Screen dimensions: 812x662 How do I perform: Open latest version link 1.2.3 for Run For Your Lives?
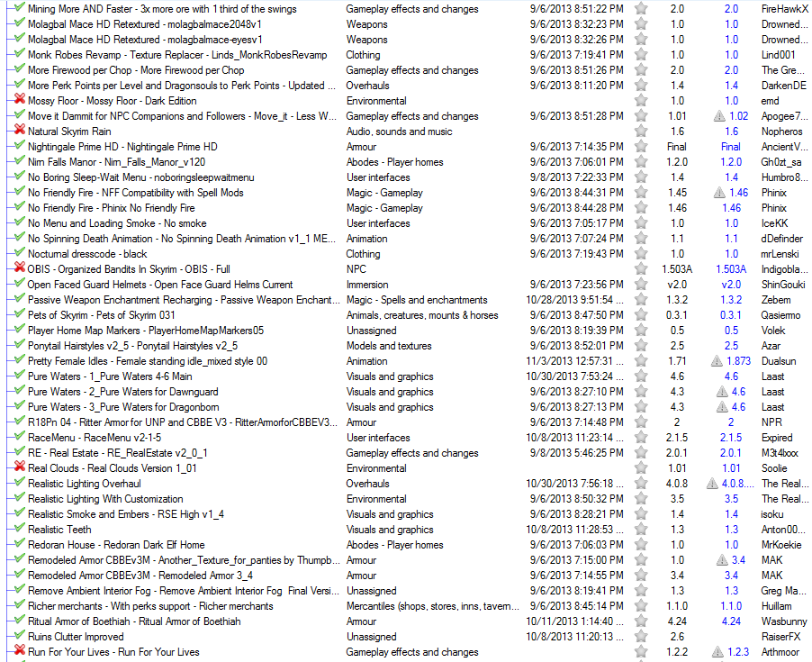click(x=738, y=651)
